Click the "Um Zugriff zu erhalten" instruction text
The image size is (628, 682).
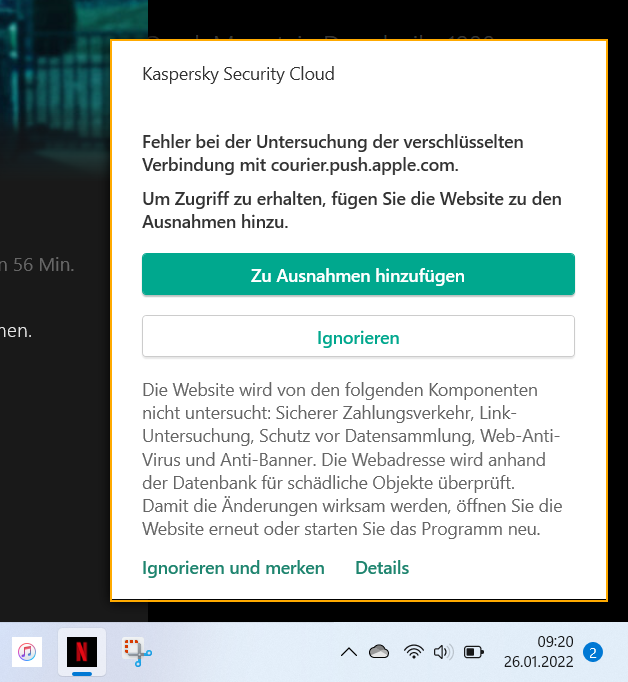click(352, 210)
